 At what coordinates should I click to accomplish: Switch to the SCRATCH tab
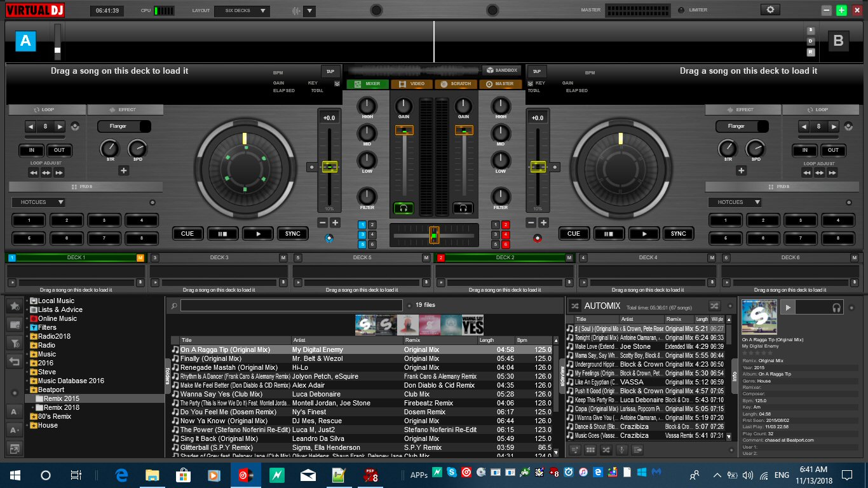(456, 84)
